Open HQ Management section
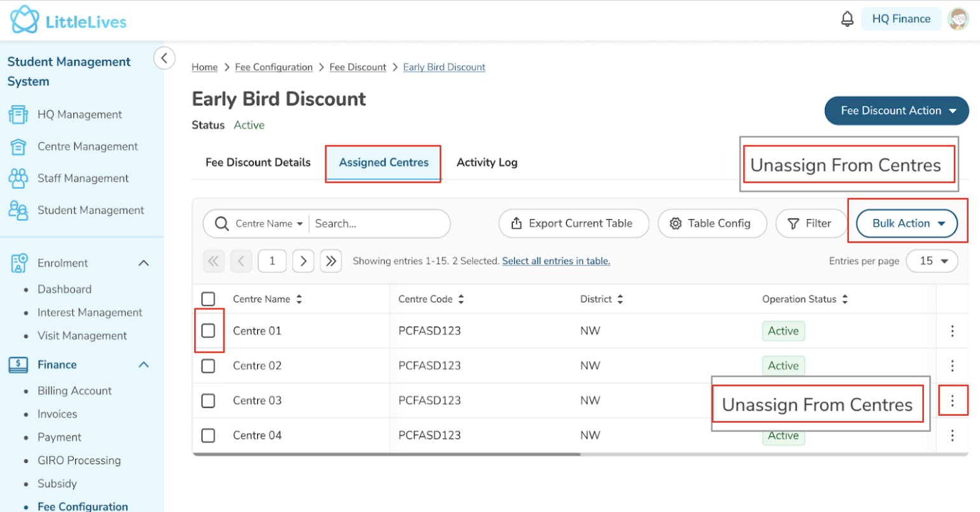The width and height of the screenshot is (980, 512). click(79, 115)
